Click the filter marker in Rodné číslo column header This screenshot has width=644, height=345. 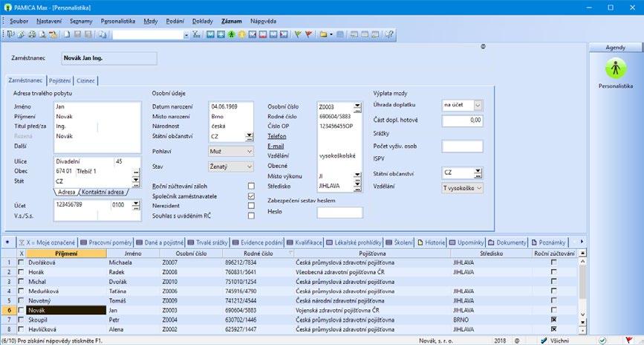tap(290, 253)
